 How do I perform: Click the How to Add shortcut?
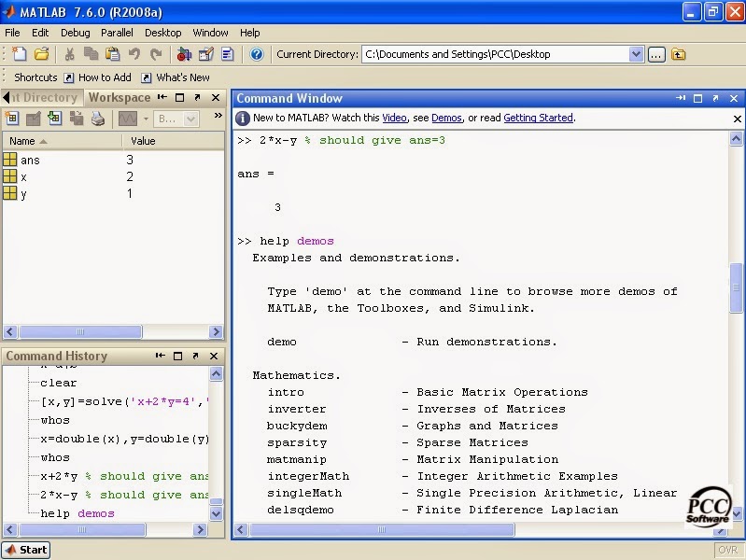click(x=97, y=77)
